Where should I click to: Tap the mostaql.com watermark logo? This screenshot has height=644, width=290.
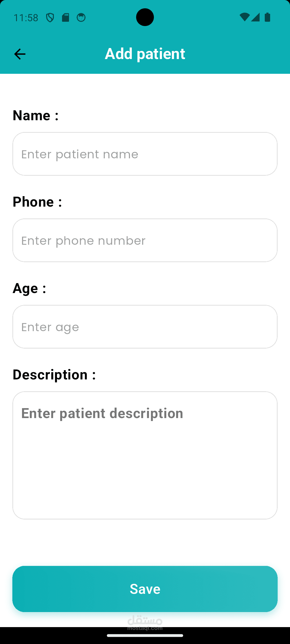(145, 622)
